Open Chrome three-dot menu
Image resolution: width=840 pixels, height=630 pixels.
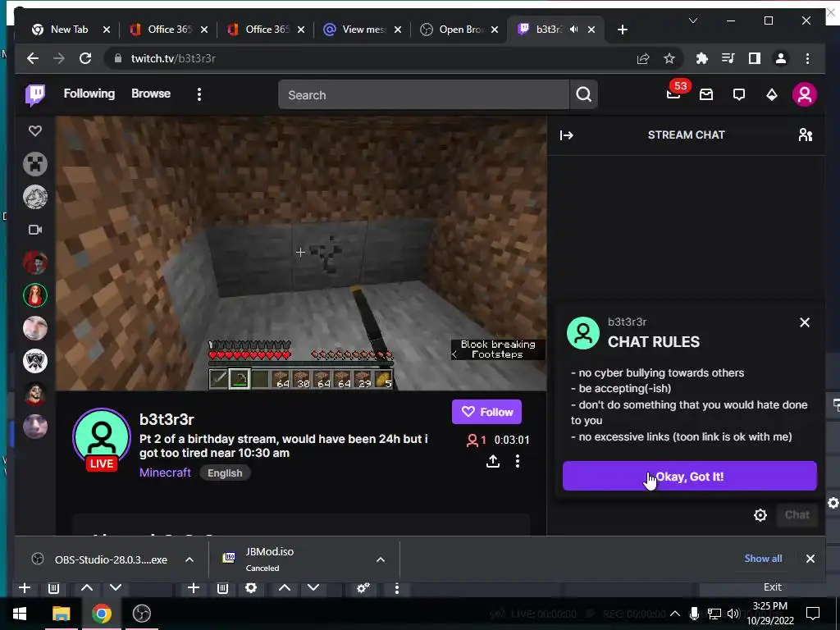[x=808, y=58]
